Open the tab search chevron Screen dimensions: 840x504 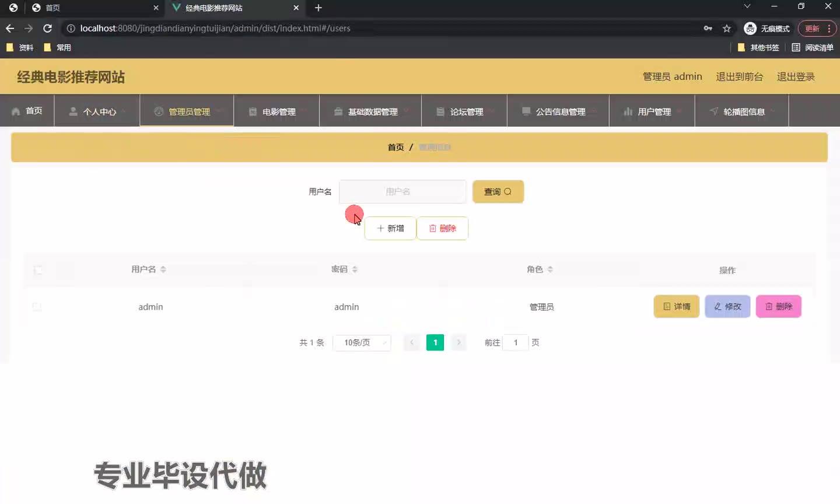[x=747, y=6]
